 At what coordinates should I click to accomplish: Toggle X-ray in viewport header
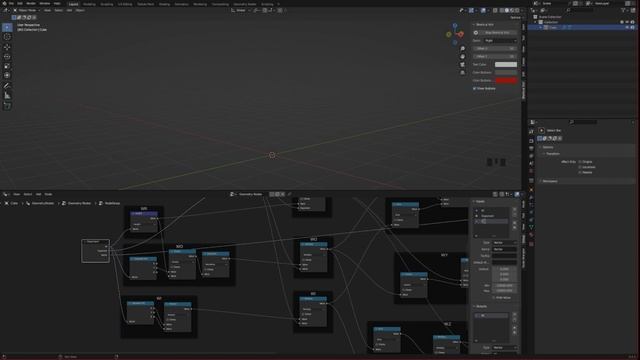click(495, 10)
